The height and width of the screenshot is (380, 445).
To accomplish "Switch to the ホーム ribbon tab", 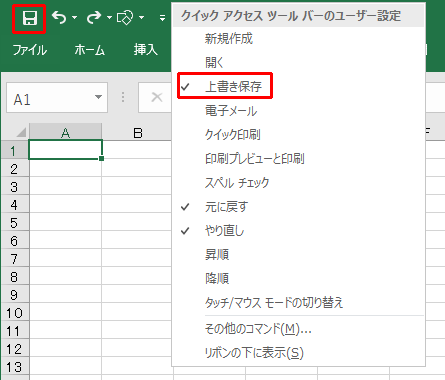I will [x=89, y=50].
